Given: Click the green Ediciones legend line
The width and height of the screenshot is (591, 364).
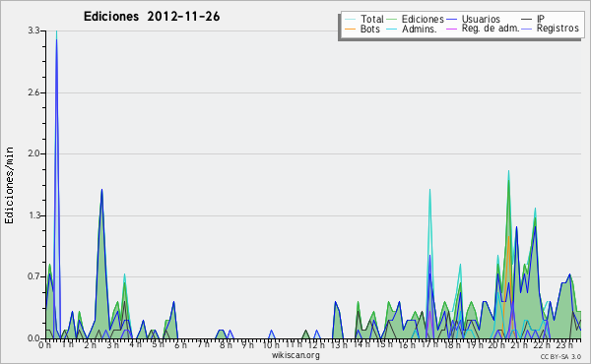Looking at the screenshot, I should coord(392,20).
